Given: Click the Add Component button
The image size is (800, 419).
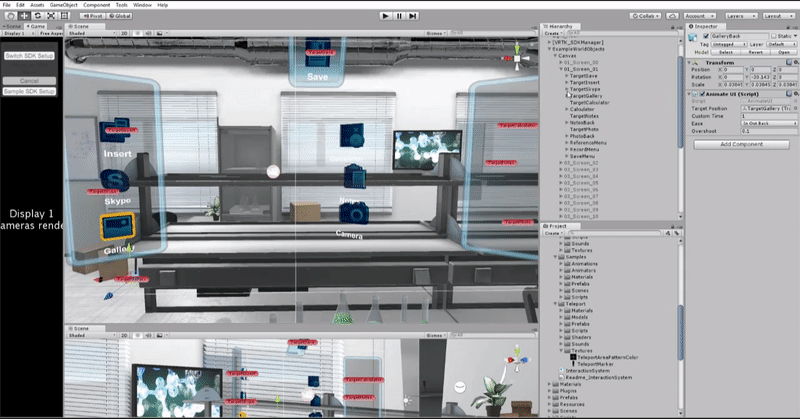Looking at the screenshot, I should pos(741,144).
